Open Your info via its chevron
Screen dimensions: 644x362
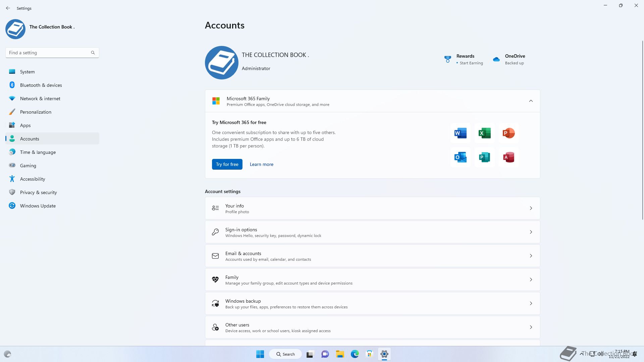coord(531,208)
